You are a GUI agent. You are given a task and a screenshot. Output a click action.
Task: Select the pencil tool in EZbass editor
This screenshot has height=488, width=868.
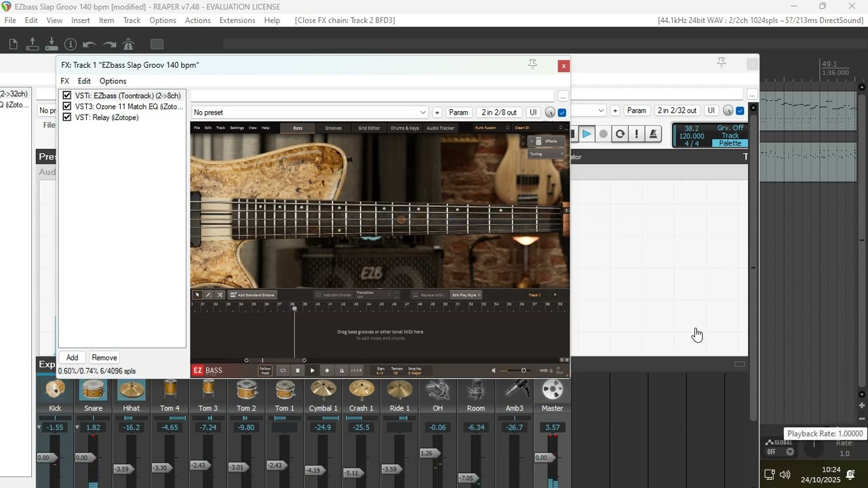point(208,295)
